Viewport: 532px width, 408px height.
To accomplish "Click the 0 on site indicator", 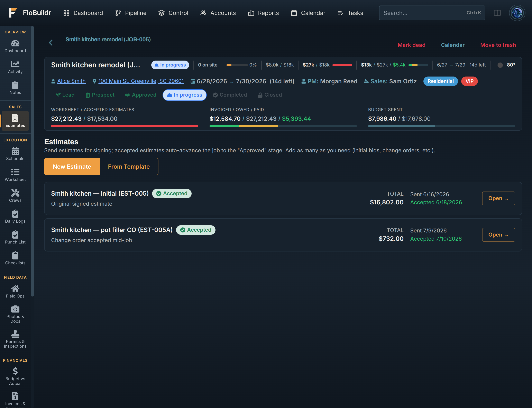I will 208,65.
